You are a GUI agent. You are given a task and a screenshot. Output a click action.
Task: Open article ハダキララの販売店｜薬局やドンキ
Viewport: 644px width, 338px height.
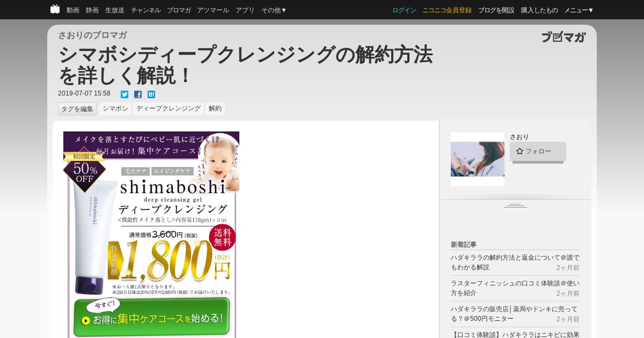pyautogui.click(x=515, y=314)
